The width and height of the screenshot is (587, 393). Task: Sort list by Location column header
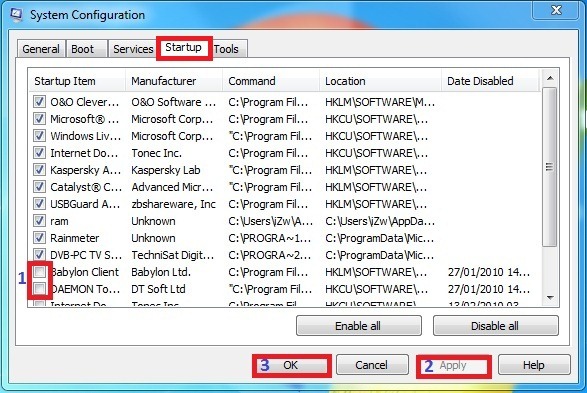tap(380, 81)
